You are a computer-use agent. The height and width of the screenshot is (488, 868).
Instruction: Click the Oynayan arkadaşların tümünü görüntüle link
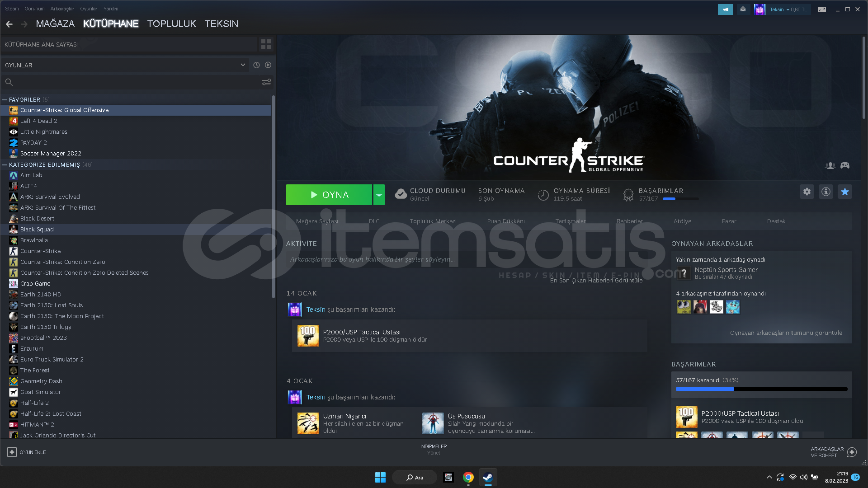pyautogui.click(x=786, y=333)
